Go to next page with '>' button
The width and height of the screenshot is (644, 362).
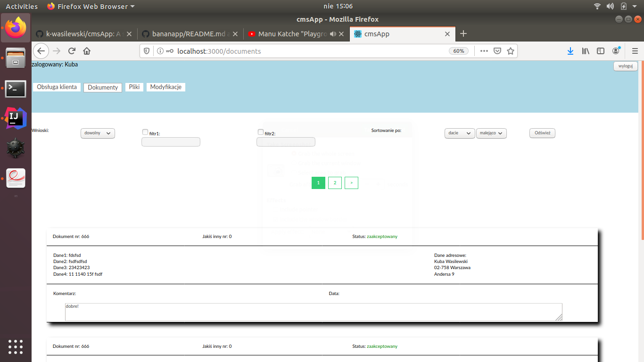[351, 182]
